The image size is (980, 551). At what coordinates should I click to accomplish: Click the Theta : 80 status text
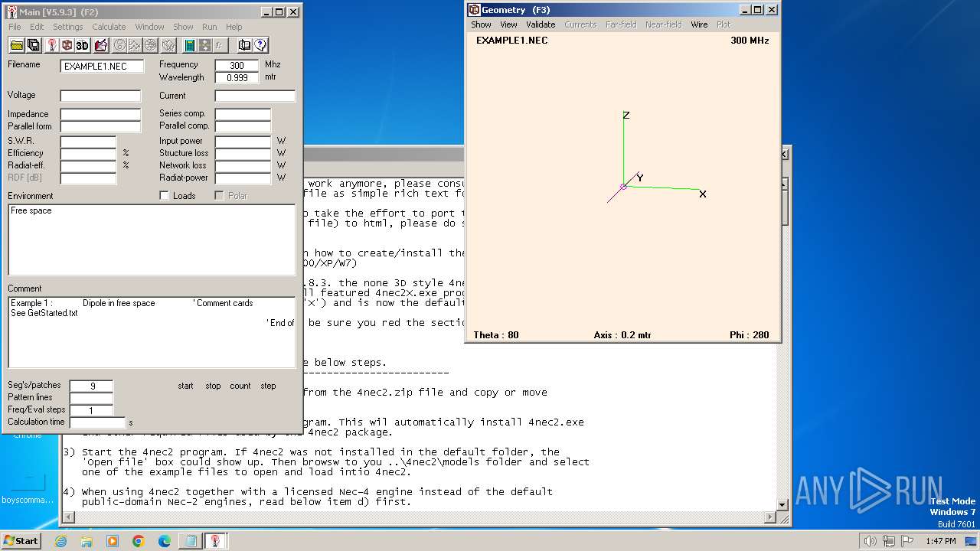496,334
